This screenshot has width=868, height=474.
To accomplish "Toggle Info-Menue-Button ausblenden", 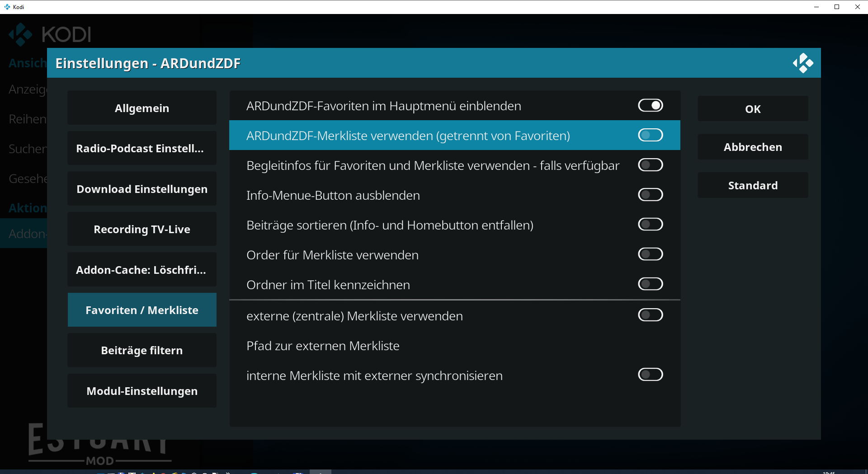I will 650,195.
